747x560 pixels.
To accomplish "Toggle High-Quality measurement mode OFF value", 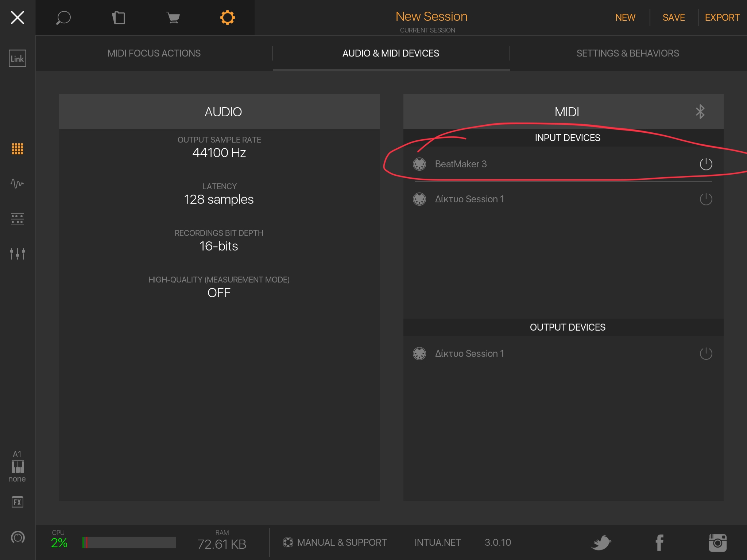I will (219, 293).
